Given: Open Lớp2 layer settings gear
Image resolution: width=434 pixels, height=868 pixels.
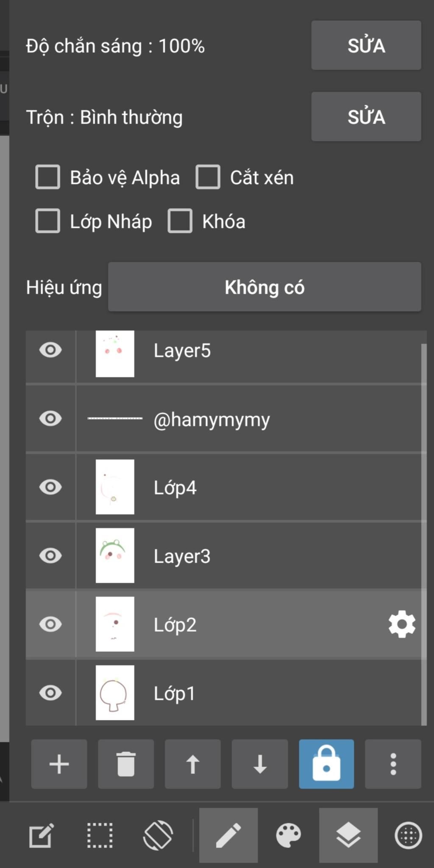Looking at the screenshot, I should tap(402, 624).
